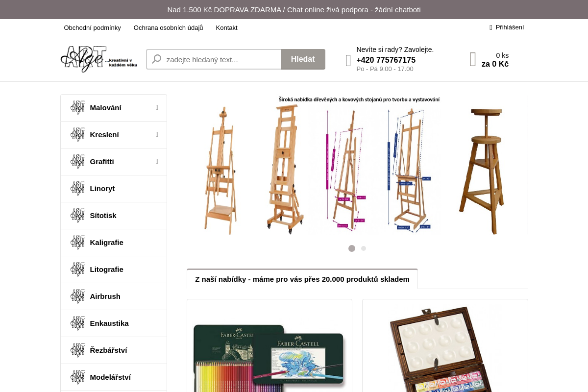Open the Kaligrafie category
The image size is (588, 392).
pyautogui.click(x=114, y=243)
